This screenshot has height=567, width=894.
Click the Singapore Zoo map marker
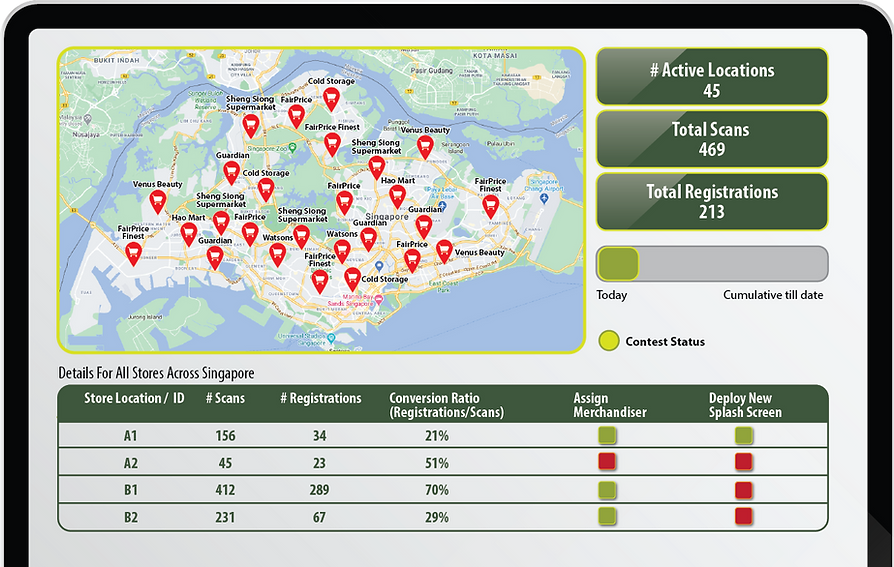pyautogui.click(x=292, y=148)
